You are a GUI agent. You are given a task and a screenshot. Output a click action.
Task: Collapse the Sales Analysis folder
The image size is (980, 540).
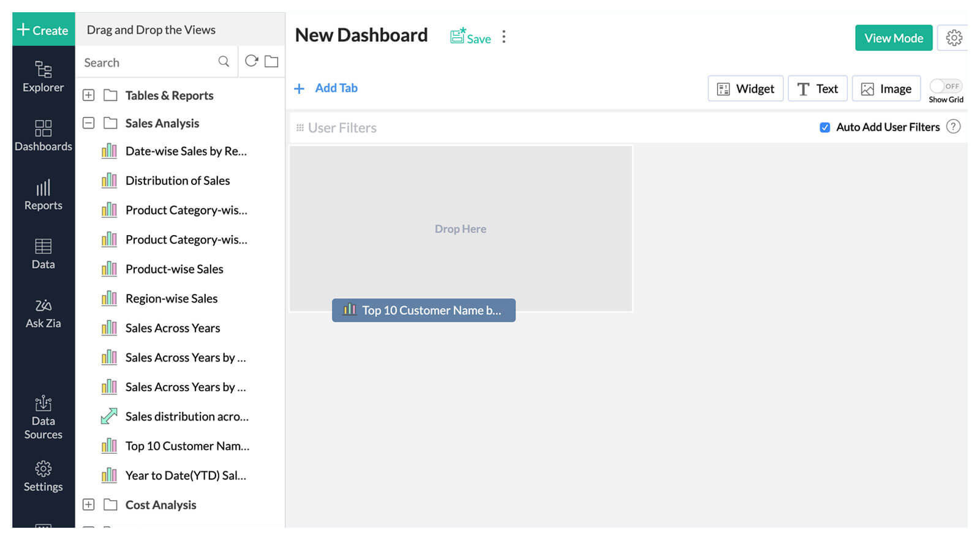tap(89, 123)
